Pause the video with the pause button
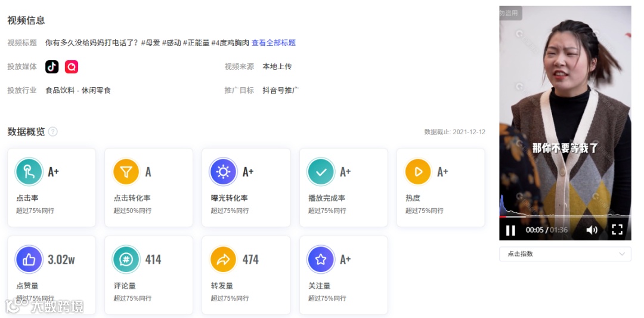This screenshot has width=644, height=318. pos(510,230)
